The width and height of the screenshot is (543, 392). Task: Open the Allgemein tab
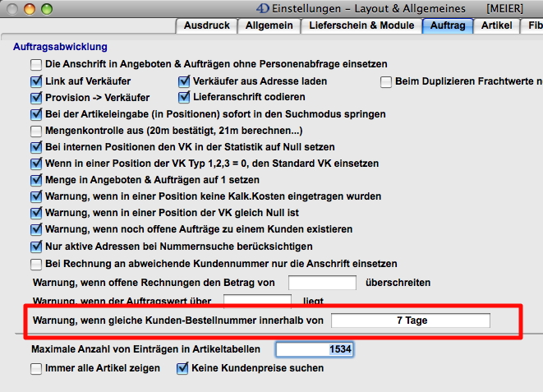(269, 26)
